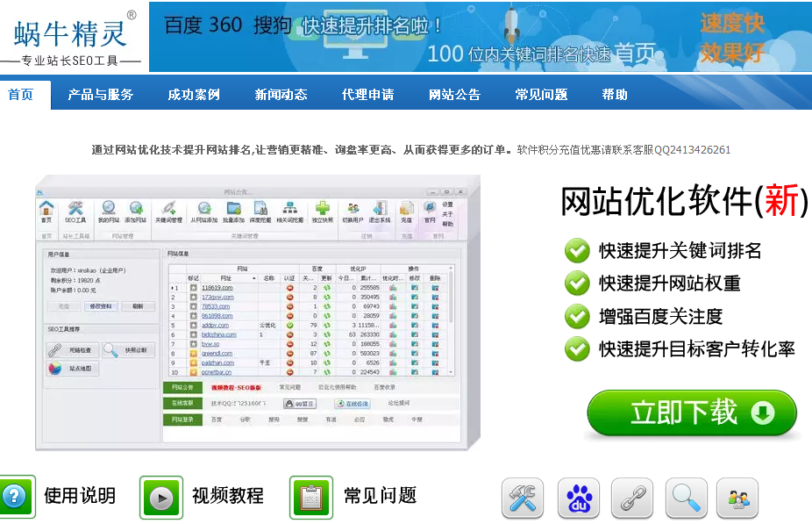812x524 pixels.
Task: Click the SEO工具 icon in the preview toolbar
Action: pyautogui.click(x=75, y=212)
